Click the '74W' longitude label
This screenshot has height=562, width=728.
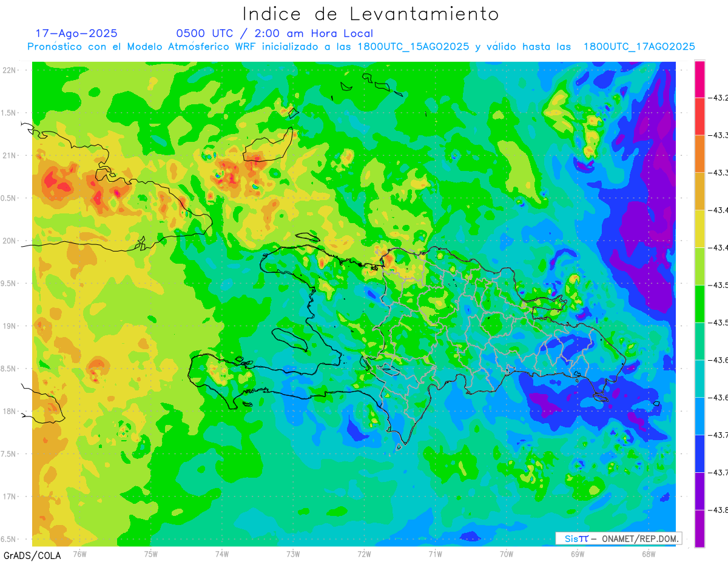click(x=222, y=554)
